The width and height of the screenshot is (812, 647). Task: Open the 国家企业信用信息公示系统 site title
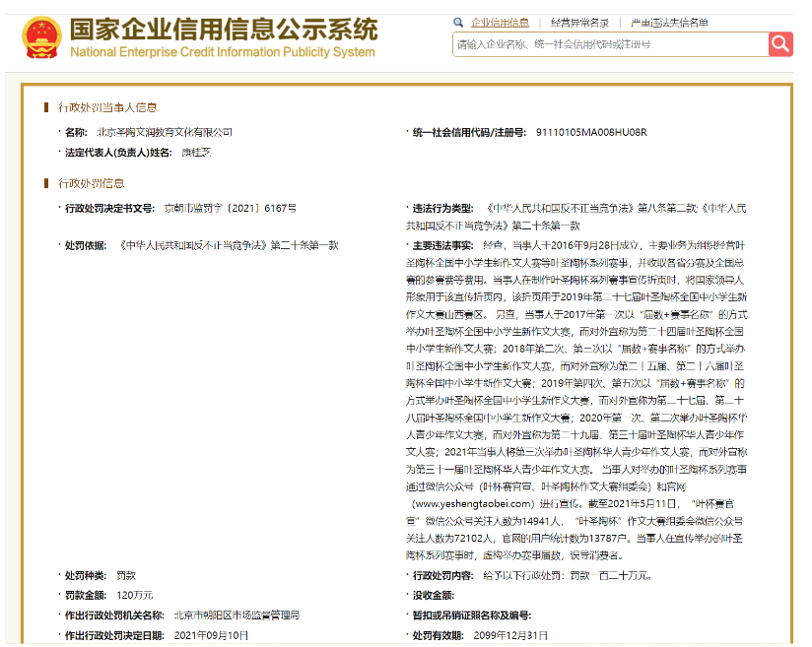pos(224,29)
